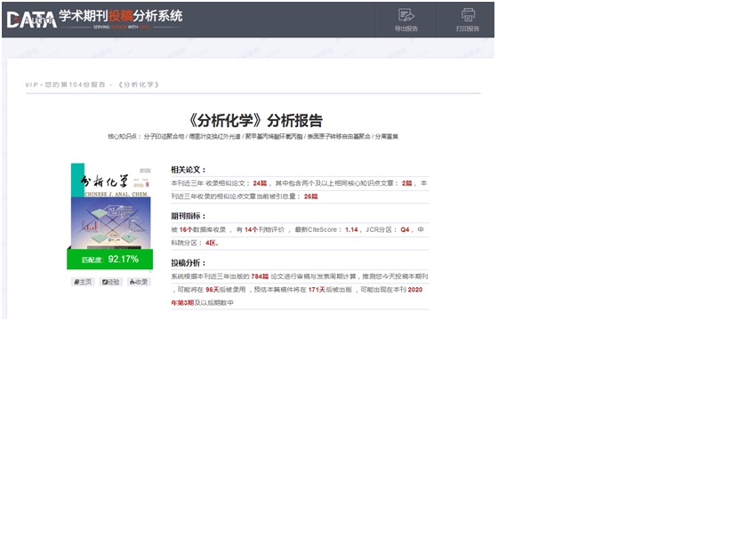Click the 2篇 shared core-topic articles count
Viewport: 747px width, 560px height.
coord(406,183)
